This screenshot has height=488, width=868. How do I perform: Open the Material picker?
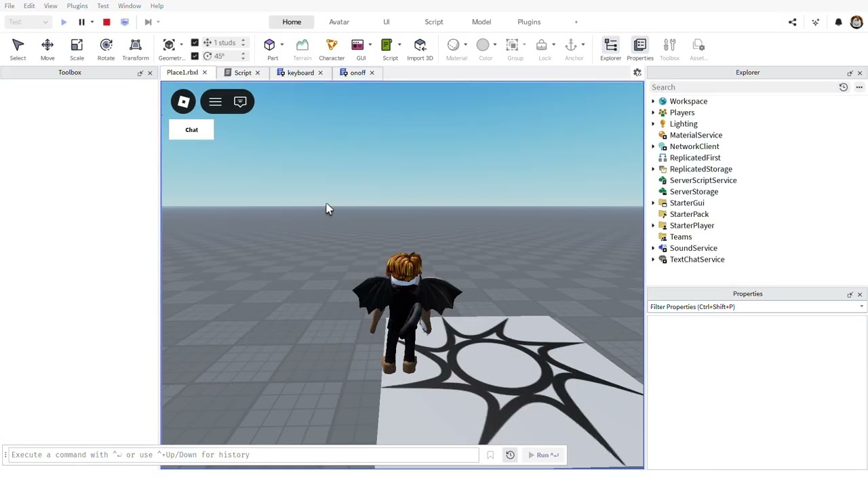[x=454, y=49]
